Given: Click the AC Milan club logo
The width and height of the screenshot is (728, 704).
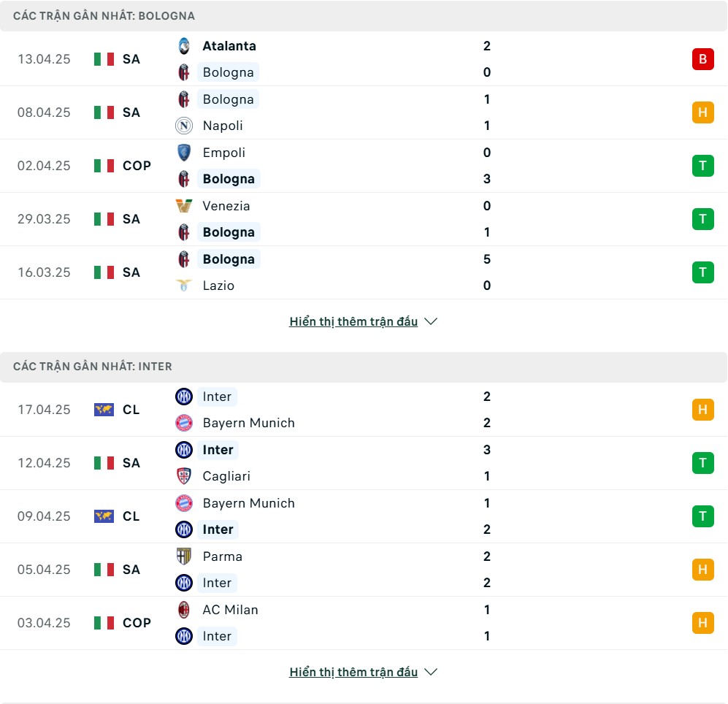Looking at the screenshot, I should (x=184, y=610).
